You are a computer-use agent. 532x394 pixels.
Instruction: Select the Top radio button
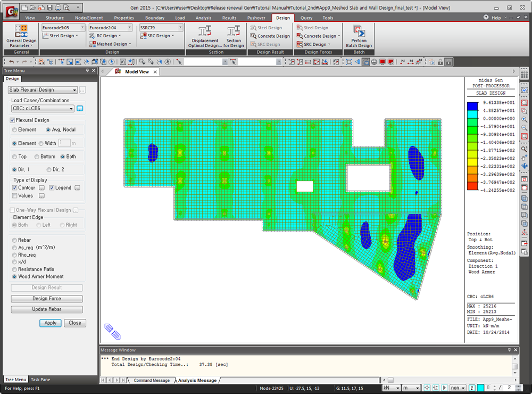pyautogui.click(x=14, y=157)
